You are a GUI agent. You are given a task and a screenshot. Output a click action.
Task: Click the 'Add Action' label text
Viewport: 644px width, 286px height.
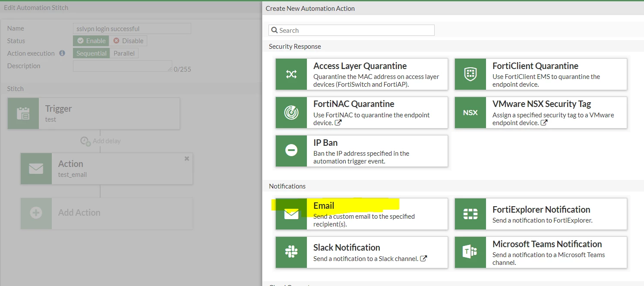[79, 213]
